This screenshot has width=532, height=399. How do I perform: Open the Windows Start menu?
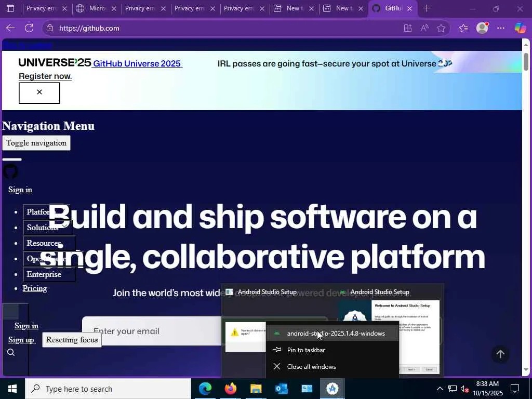click(12, 389)
